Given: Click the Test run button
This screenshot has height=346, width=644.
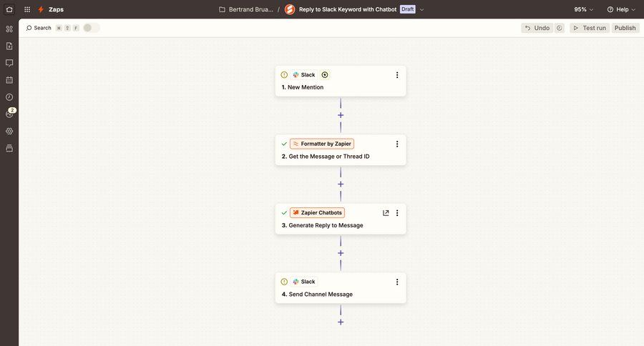Looking at the screenshot, I should (x=590, y=28).
